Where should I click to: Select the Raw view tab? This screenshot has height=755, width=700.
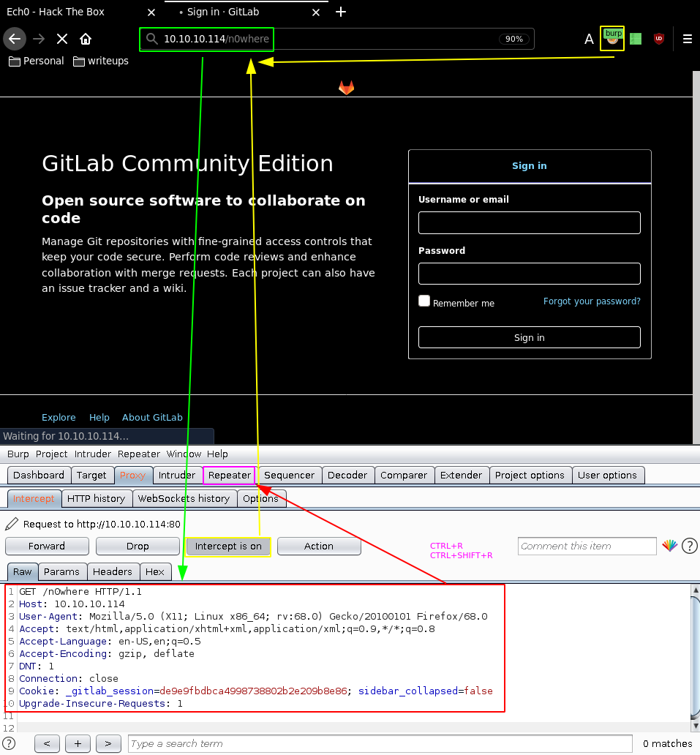23,572
